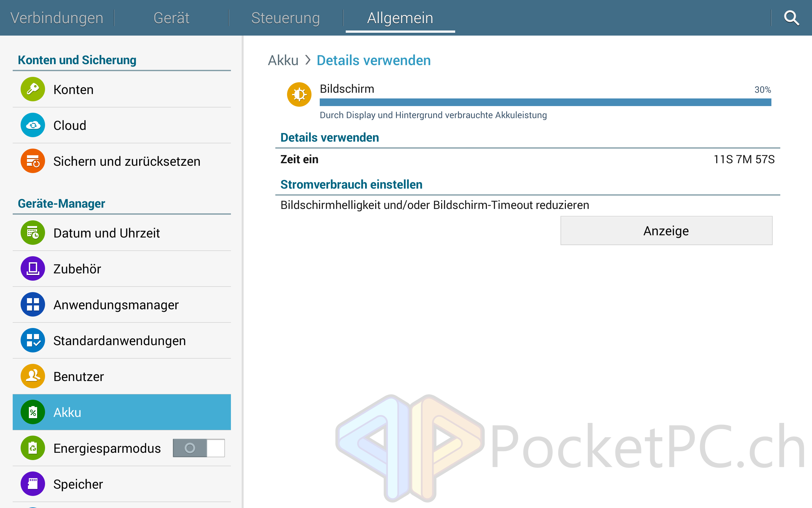Click Durch Display und Hintergrund description
812x508 pixels.
433,115
